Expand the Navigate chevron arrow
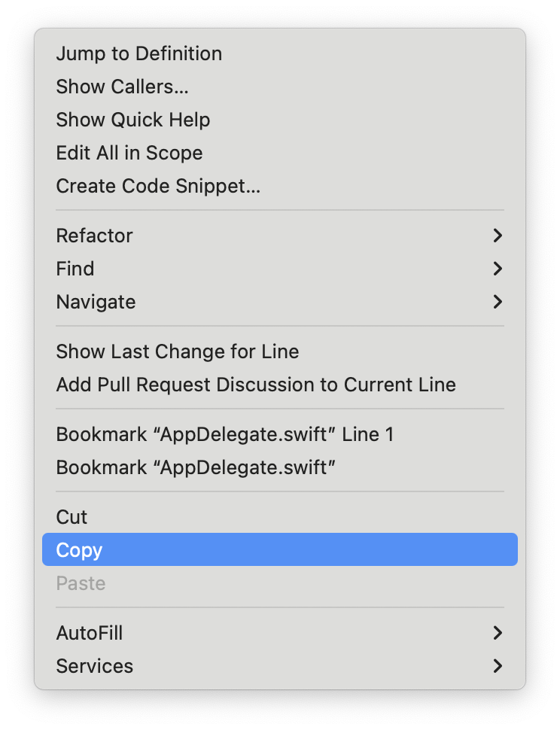Screen dimensions: 560x730 497,302
